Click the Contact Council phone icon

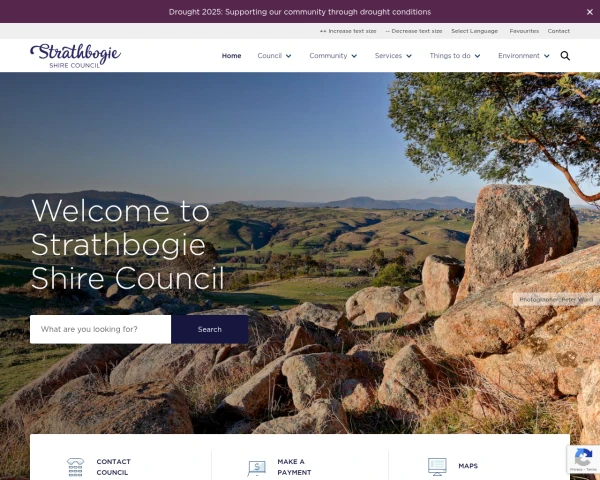(x=75, y=467)
